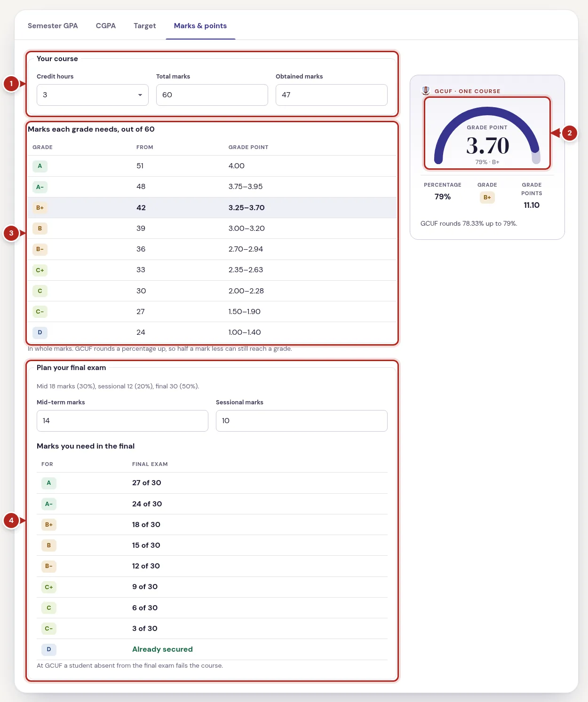Open the CGPA tab

(x=106, y=26)
